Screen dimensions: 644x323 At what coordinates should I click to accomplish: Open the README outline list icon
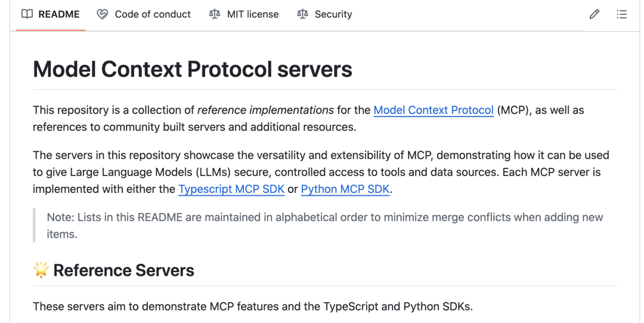pyautogui.click(x=622, y=14)
